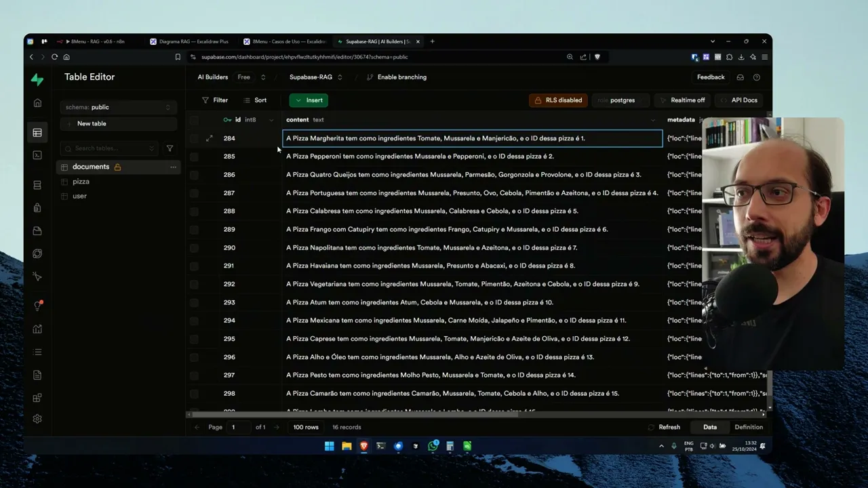This screenshot has height=488, width=868.
Task: Click the New table button
Action: tap(118, 124)
